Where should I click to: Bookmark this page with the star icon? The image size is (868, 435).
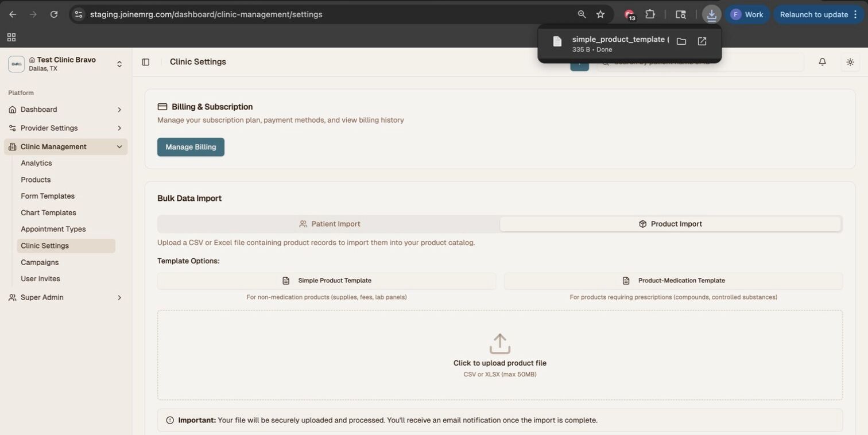coord(600,14)
